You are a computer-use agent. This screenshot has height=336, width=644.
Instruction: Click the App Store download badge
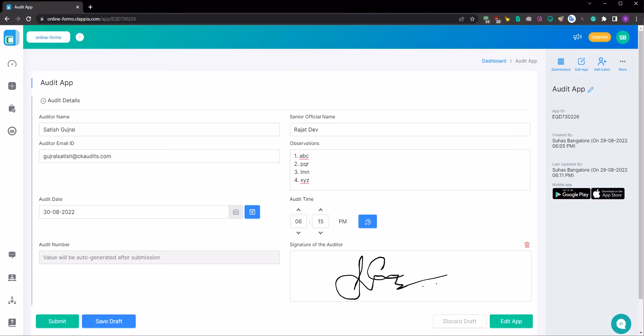tap(608, 194)
